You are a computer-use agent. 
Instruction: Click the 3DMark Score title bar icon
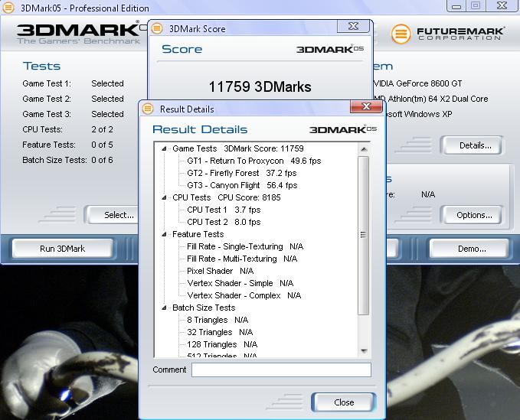click(x=157, y=28)
